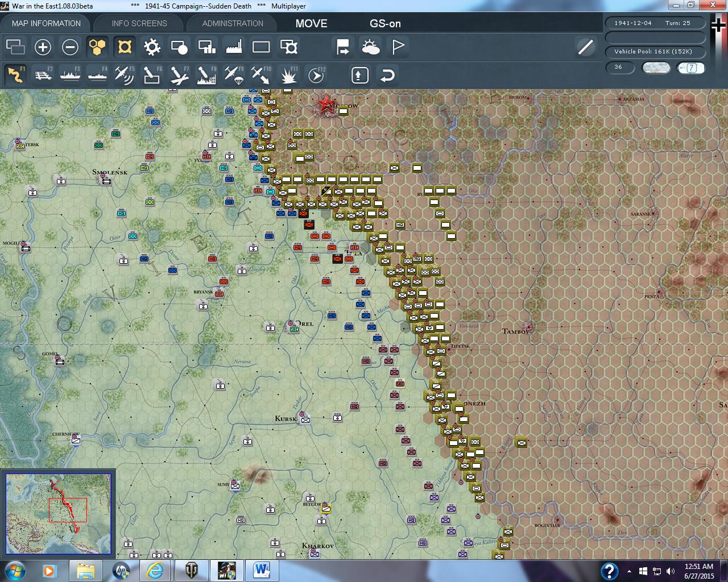Click the pennant flag icon

pos(398,47)
